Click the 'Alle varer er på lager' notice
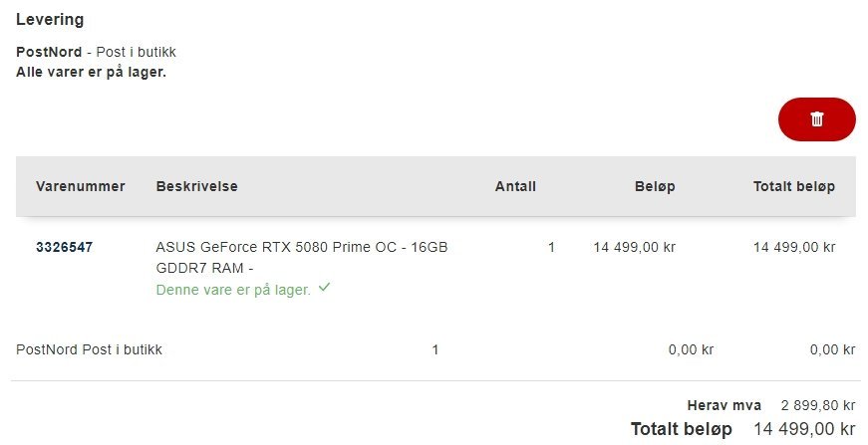This screenshot has height=445, width=868. pos(91,72)
